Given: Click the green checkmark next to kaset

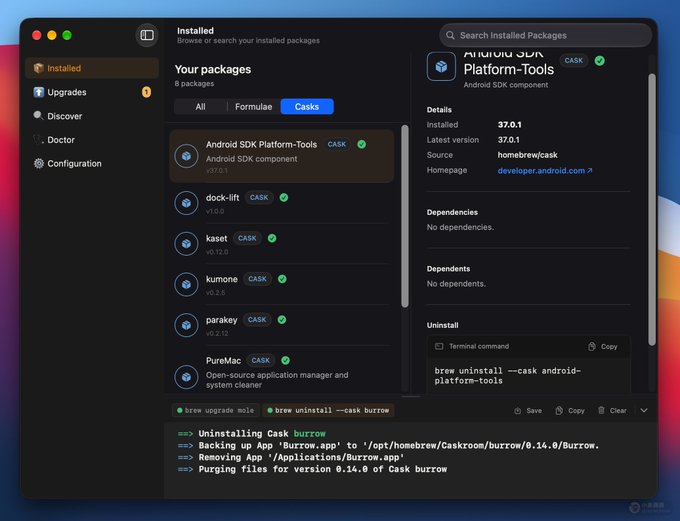Looking at the screenshot, I should click(x=272, y=238).
